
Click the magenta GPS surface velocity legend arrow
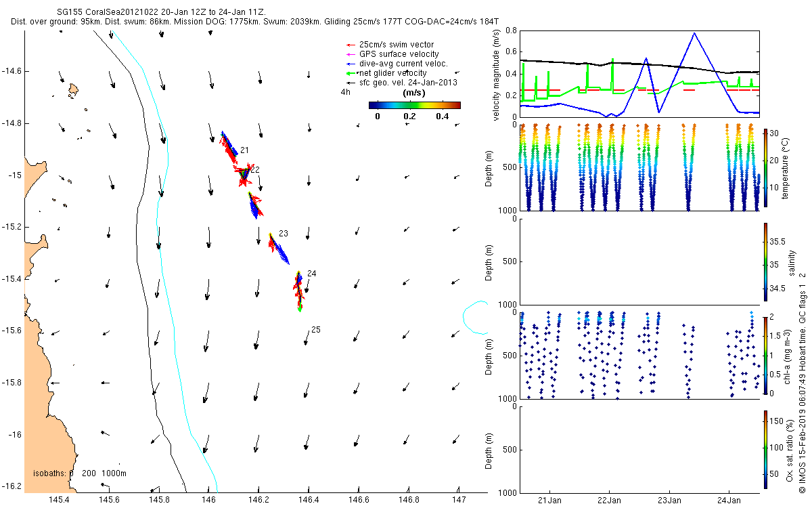350,54
